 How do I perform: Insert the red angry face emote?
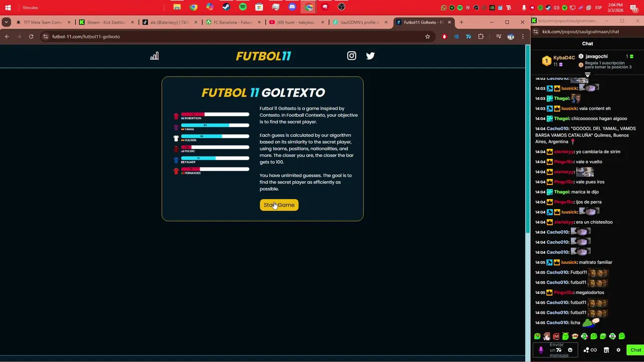556,336
